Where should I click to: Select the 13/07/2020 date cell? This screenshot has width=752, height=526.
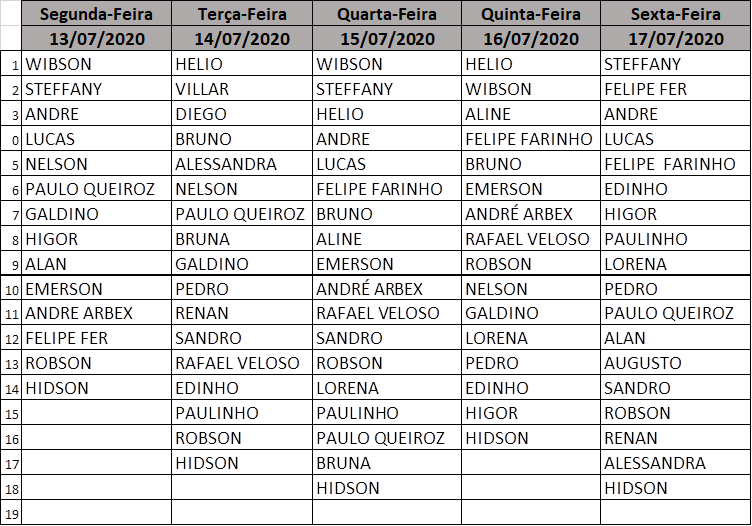click(96, 38)
